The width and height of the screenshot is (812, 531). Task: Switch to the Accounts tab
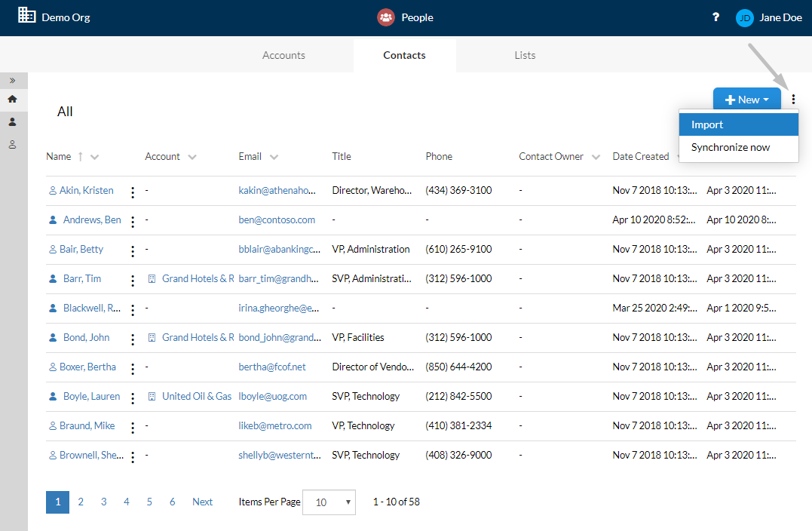tap(283, 55)
